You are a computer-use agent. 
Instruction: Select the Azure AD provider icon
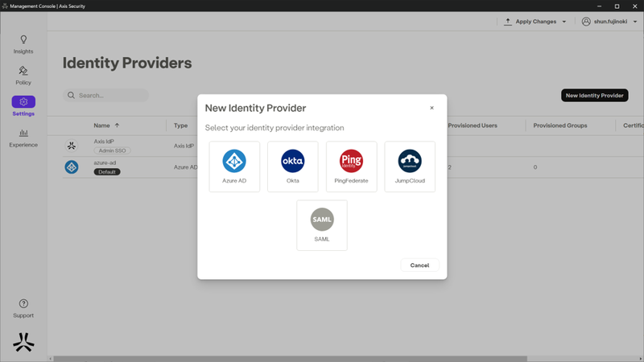(234, 161)
